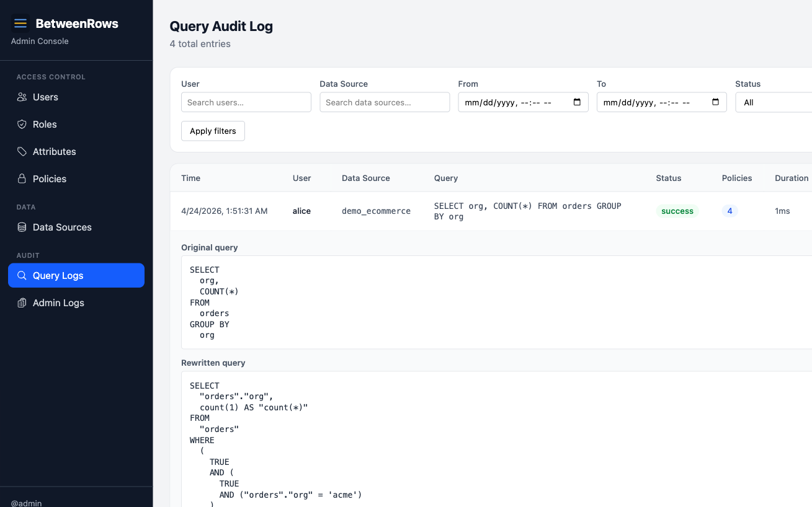Image resolution: width=812 pixels, height=507 pixels.
Task: Click the success status badge
Action: [677, 211]
